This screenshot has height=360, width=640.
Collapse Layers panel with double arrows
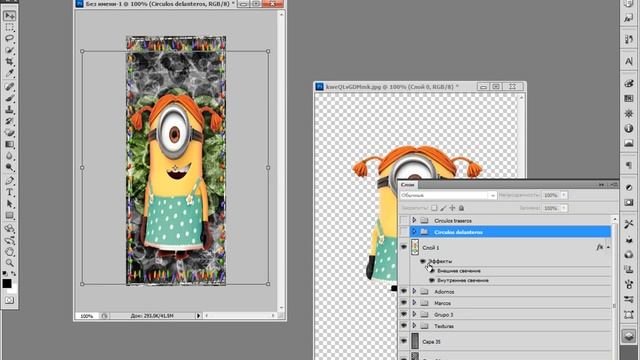click(x=601, y=185)
